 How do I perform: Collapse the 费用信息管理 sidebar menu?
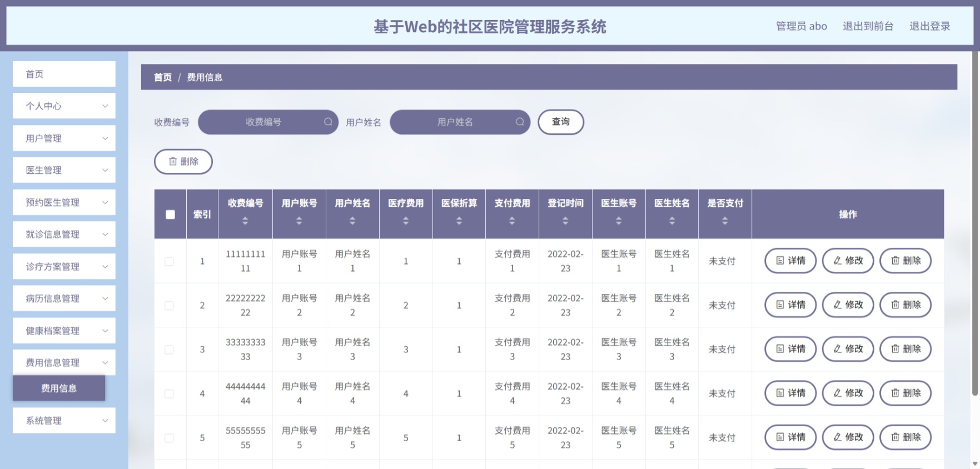(x=64, y=362)
